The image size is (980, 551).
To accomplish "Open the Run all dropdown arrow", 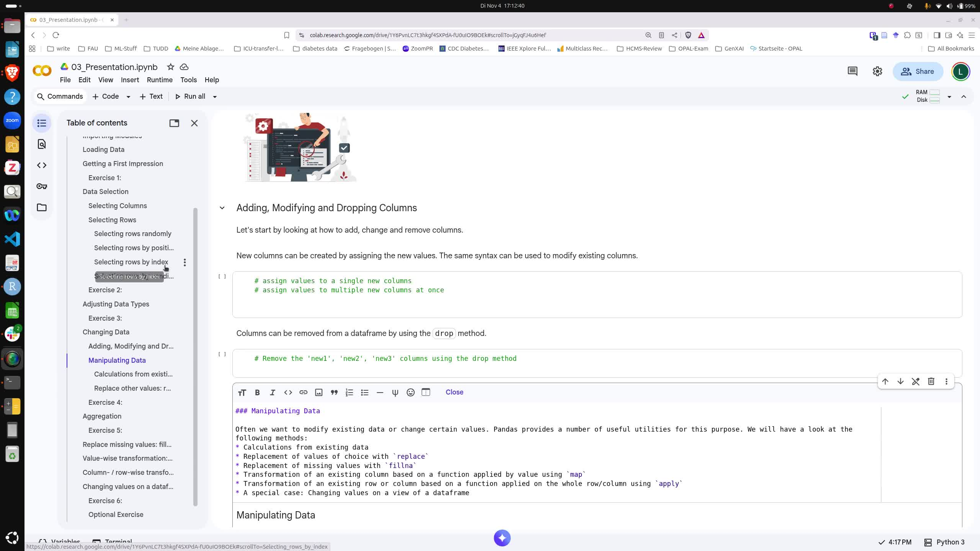I will coord(215,97).
